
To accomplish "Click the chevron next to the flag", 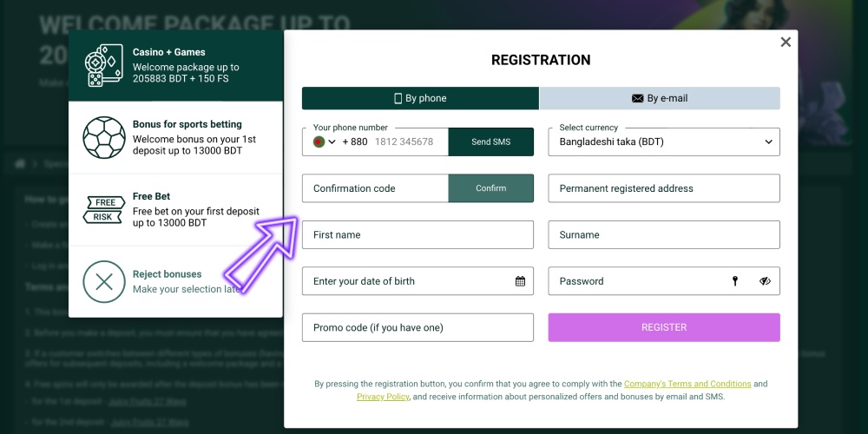I will (332, 141).
